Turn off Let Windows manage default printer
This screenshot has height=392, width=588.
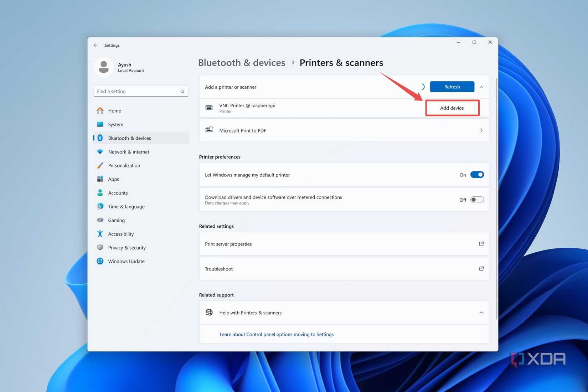tap(477, 175)
